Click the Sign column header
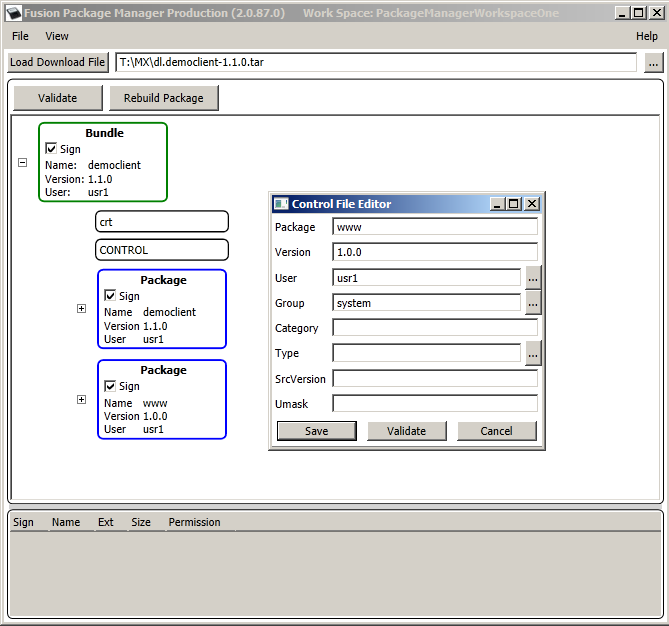Viewport: 669px width, 626px height. pos(23,522)
